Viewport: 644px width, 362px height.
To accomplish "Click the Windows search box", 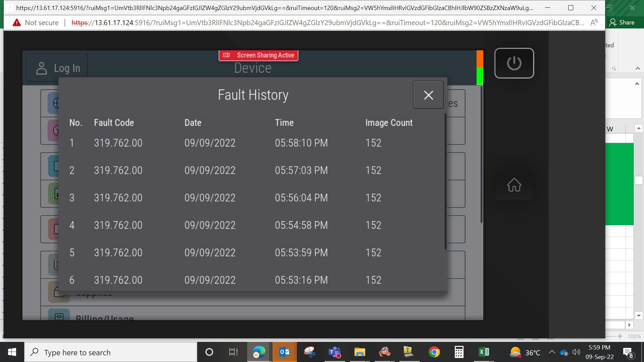I will pyautogui.click(x=111, y=352).
